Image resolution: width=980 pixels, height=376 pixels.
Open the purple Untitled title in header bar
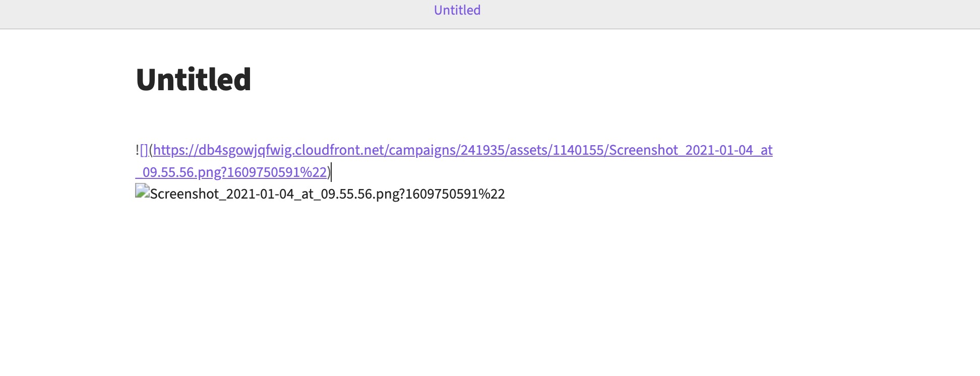(457, 10)
